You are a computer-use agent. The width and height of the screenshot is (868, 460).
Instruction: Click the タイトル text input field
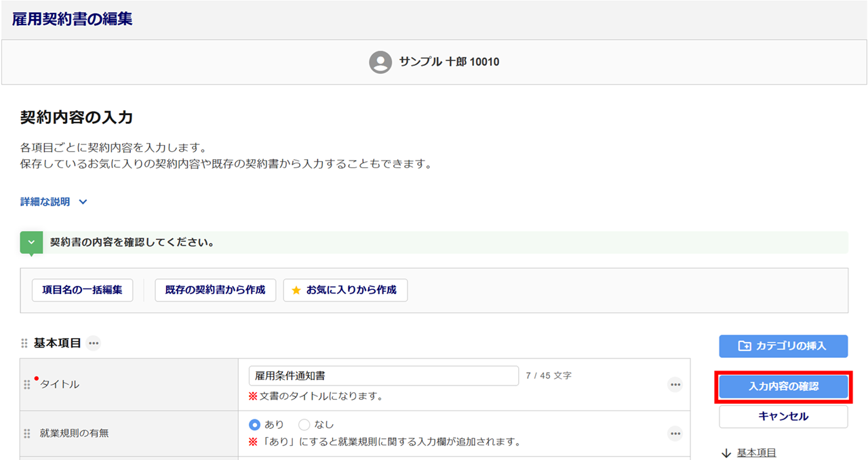383,376
